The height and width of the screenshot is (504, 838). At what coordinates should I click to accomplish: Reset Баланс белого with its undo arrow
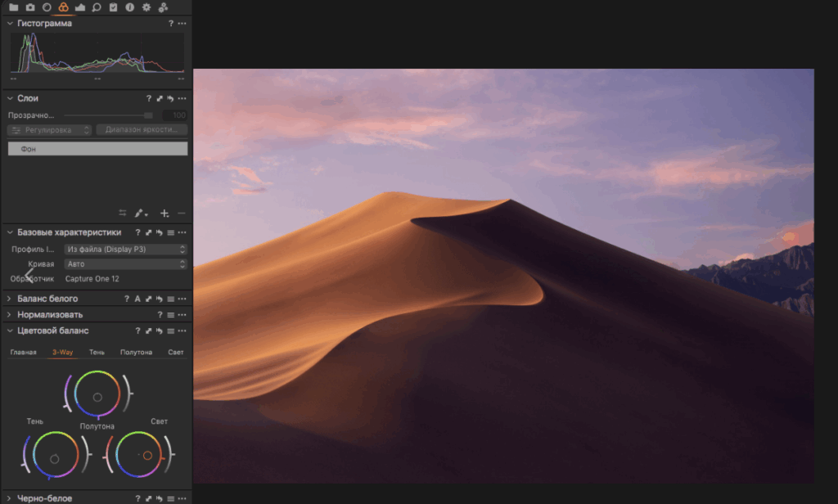coord(160,299)
